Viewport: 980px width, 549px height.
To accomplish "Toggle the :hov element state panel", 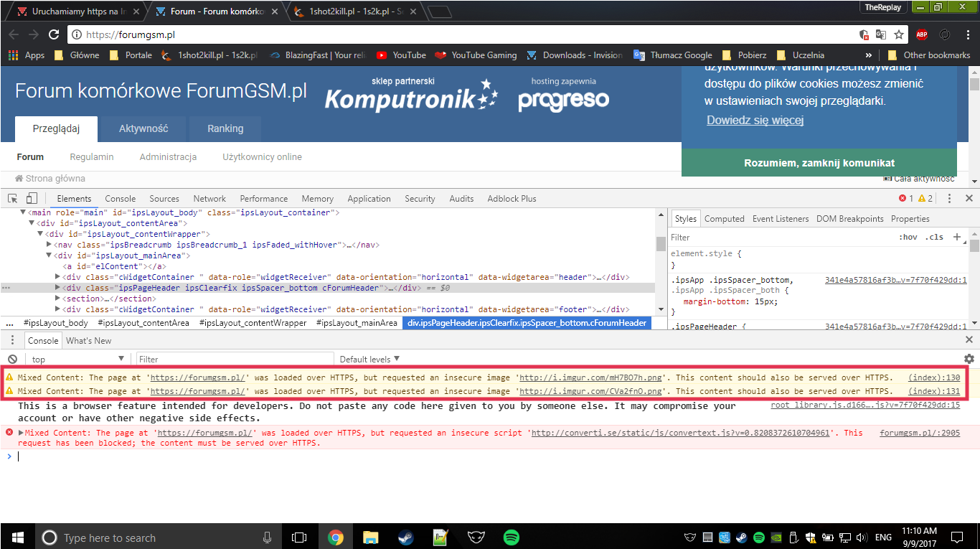I will 908,238.
